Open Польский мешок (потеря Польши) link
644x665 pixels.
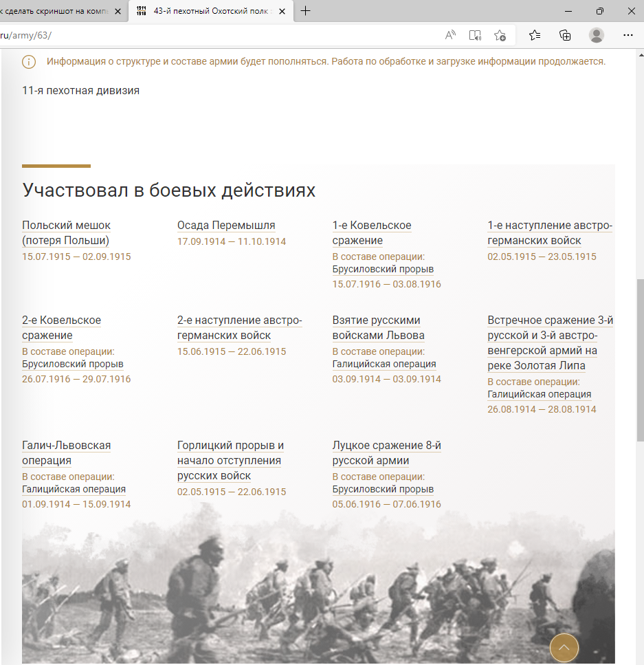[x=66, y=233]
